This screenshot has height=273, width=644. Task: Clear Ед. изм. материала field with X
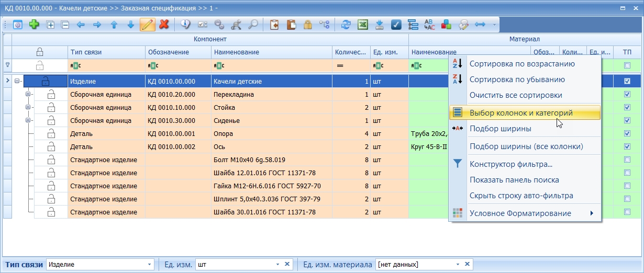pos(468,264)
